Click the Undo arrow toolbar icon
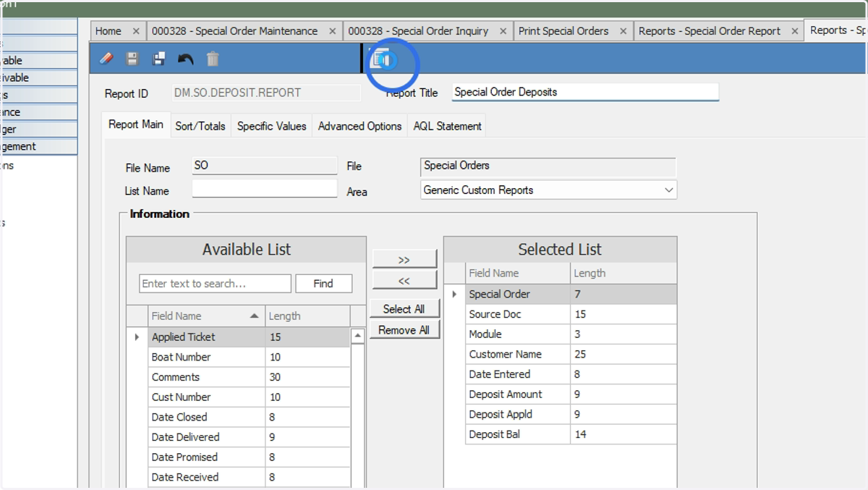Screen dimensions: 868x490 pyautogui.click(x=186, y=59)
